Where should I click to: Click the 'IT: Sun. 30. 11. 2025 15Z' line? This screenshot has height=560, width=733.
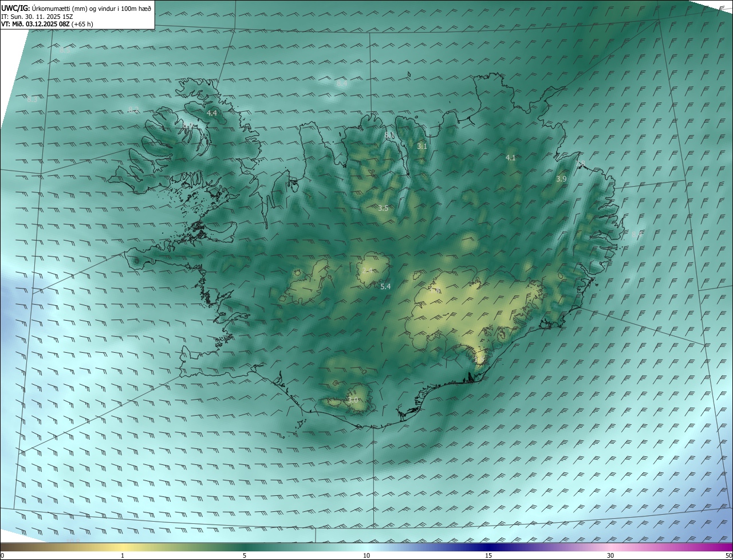pyautogui.click(x=37, y=17)
